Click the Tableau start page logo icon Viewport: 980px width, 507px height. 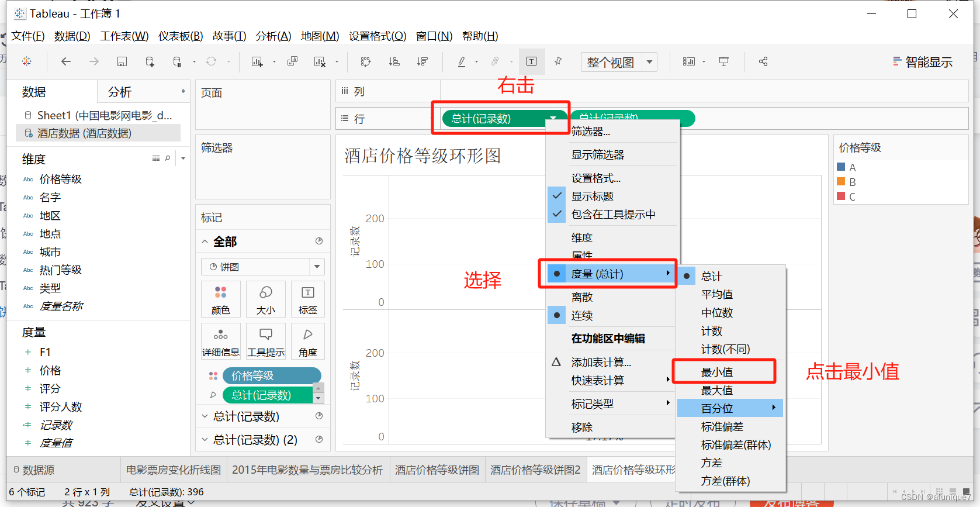coord(27,61)
